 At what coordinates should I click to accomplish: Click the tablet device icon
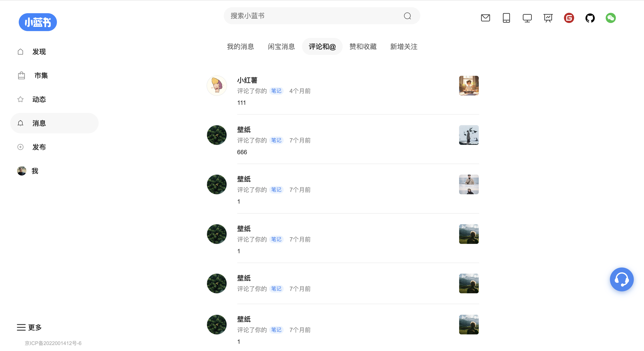coord(506,18)
